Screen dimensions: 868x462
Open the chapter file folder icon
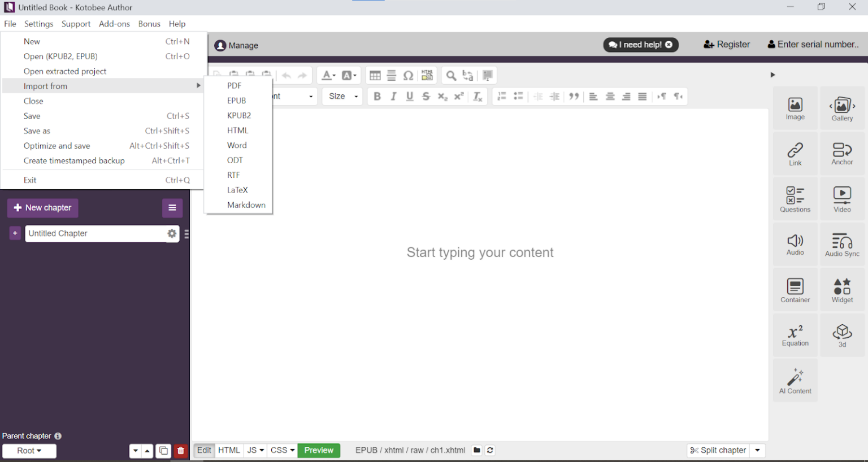click(477, 450)
